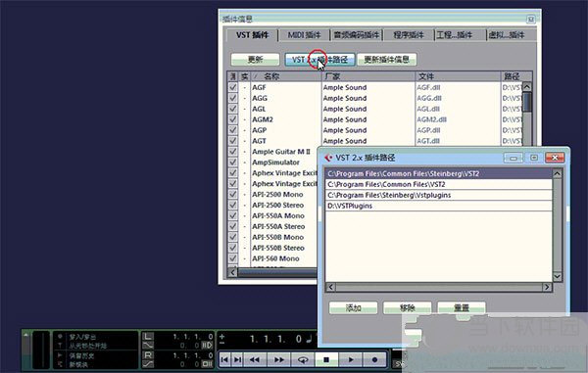The image size is (588, 373).
Task: Switch to the MIDI 插件 tab
Action: click(x=304, y=35)
